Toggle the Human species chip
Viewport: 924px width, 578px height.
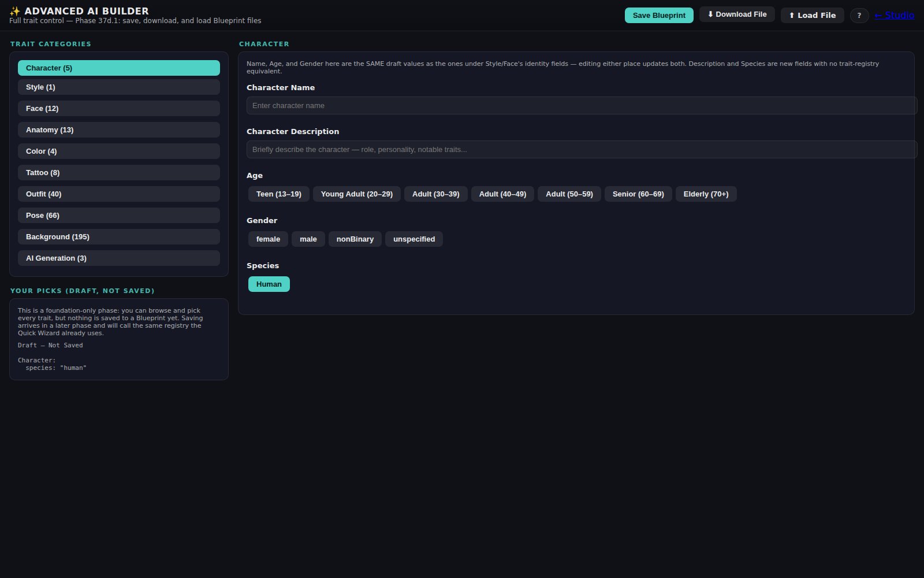click(x=269, y=284)
